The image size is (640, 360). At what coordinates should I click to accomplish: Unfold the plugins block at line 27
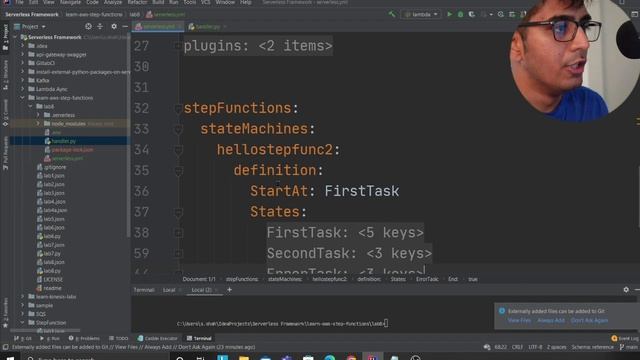point(178,46)
